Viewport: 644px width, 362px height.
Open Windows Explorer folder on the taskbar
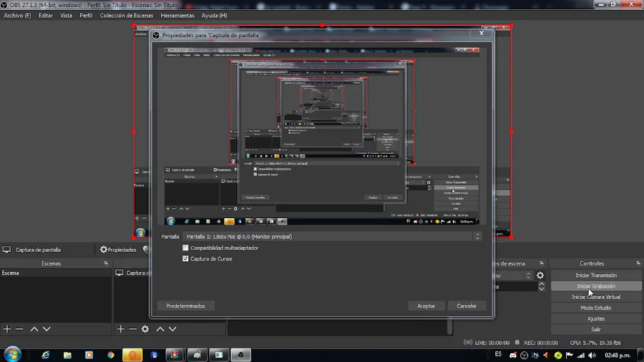coord(67,355)
